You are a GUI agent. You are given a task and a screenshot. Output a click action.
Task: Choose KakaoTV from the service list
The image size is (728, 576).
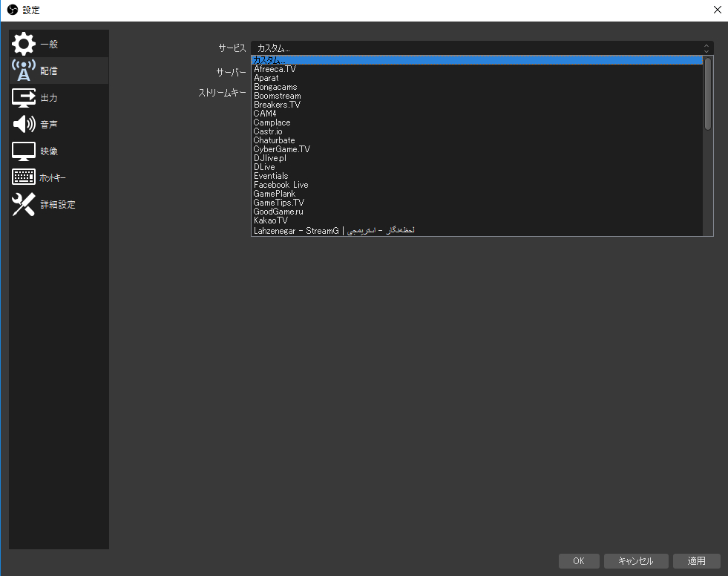click(x=270, y=220)
